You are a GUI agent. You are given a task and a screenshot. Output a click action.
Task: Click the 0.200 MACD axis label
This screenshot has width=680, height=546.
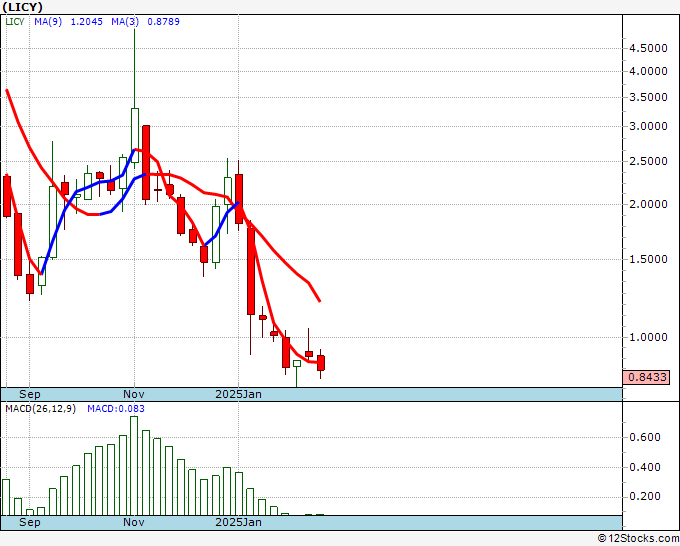click(x=645, y=497)
